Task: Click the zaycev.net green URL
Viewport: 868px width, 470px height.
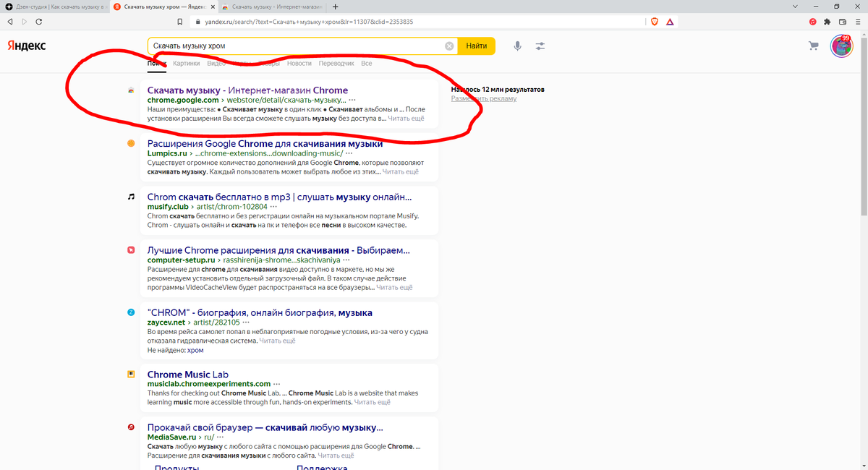Action: pyautogui.click(x=166, y=322)
